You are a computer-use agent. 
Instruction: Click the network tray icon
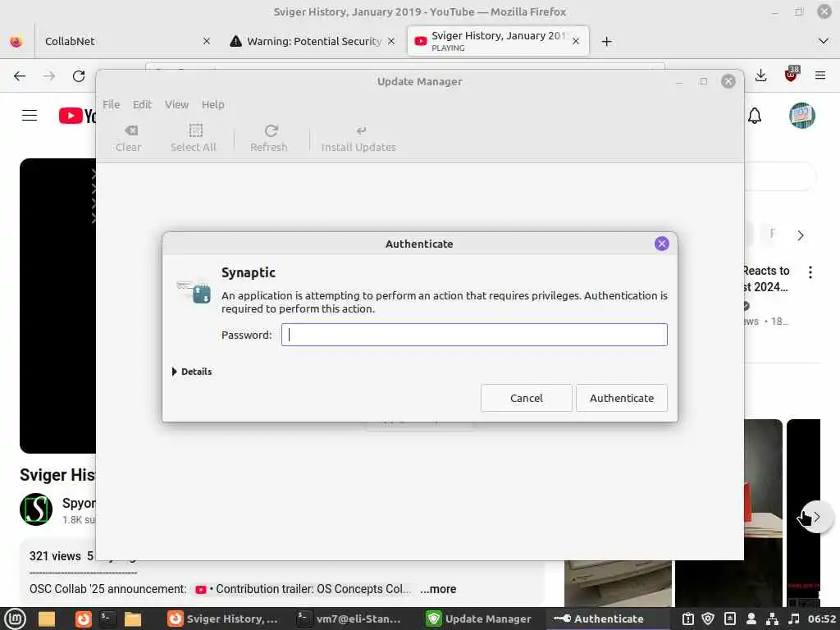(x=772, y=619)
